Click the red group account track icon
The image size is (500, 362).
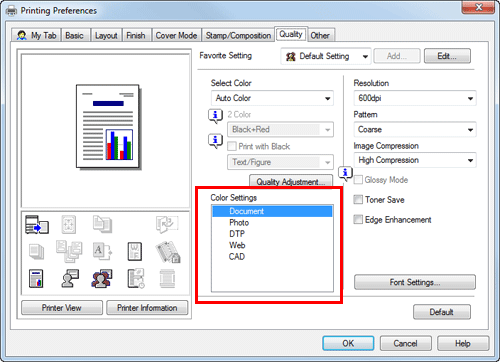tap(101, 278)
